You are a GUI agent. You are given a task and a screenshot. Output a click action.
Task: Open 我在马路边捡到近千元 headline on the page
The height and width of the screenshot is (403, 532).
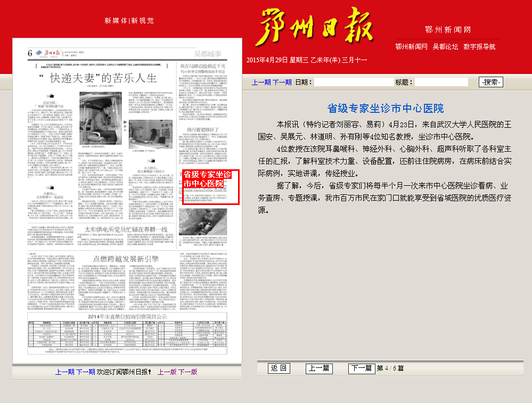click(202, 66)
